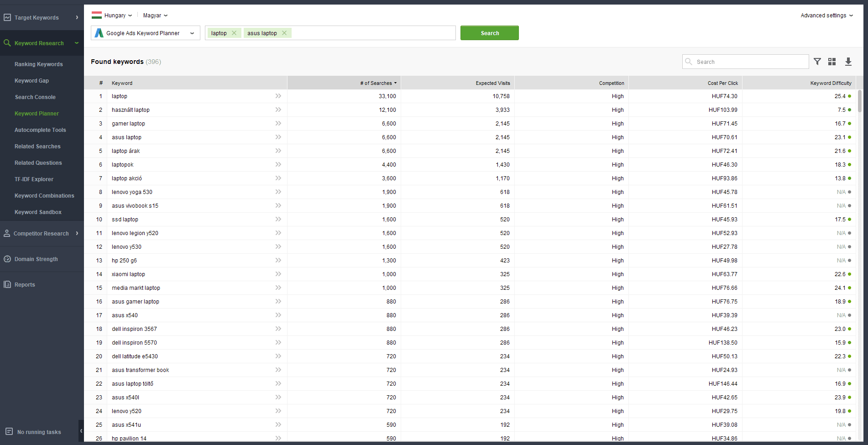Select the 'dell latitude e5430' keyword row
868x445 pixels.
coord(470,356)
